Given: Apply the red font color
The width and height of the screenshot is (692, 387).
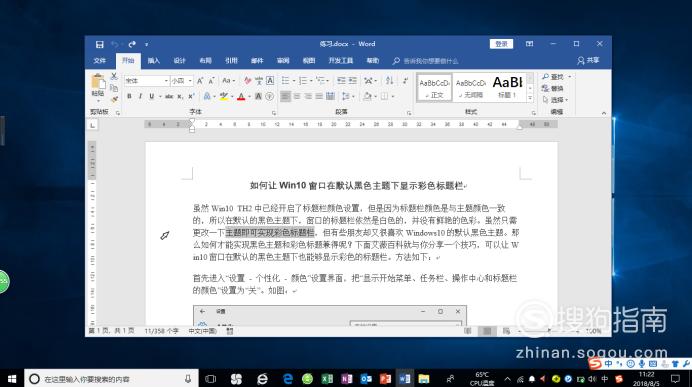Looking at the screenshot, I should tap(241, 96).
